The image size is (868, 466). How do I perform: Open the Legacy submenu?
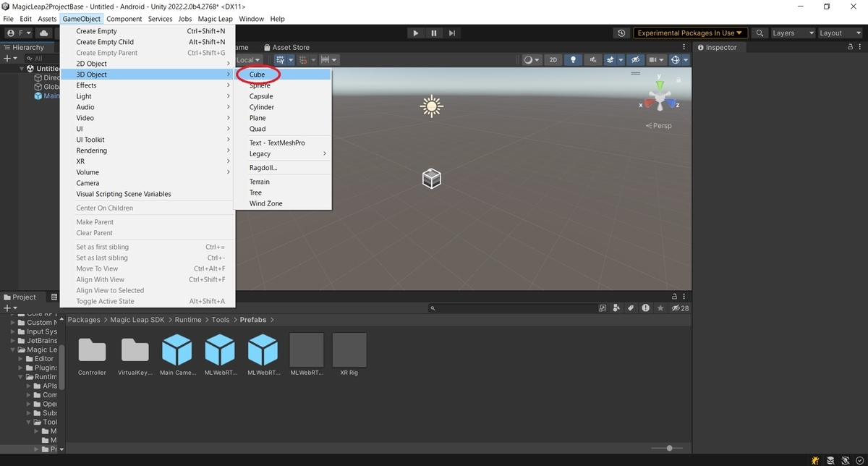point(283,153)
